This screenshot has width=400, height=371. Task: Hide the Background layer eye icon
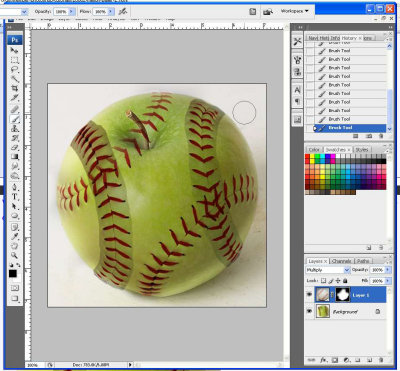click(x=310, y=311)
